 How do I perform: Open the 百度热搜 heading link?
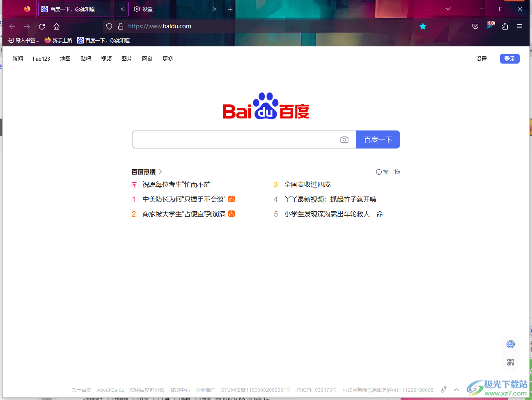[x=144, y=172]
